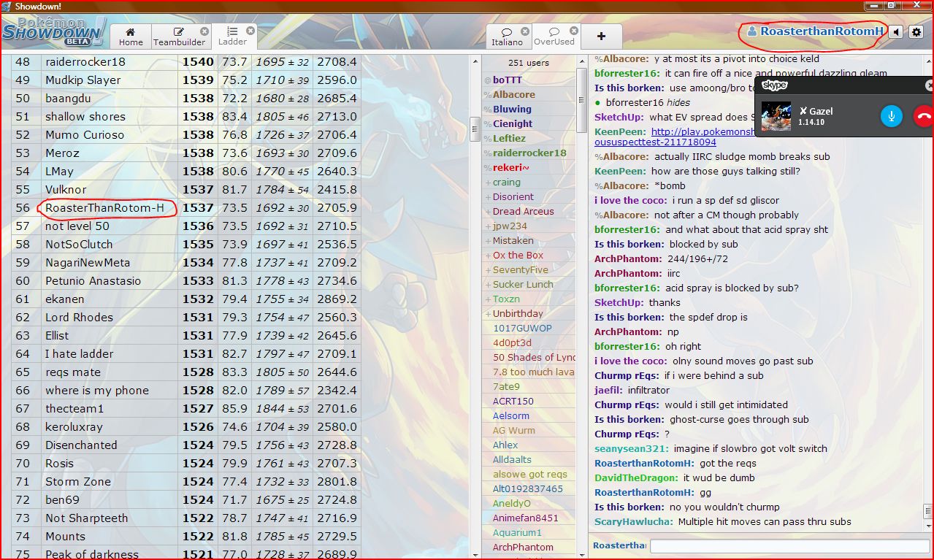
Task: Toggle Showdown sound with the speaker icon
Action: pos(896,32)
